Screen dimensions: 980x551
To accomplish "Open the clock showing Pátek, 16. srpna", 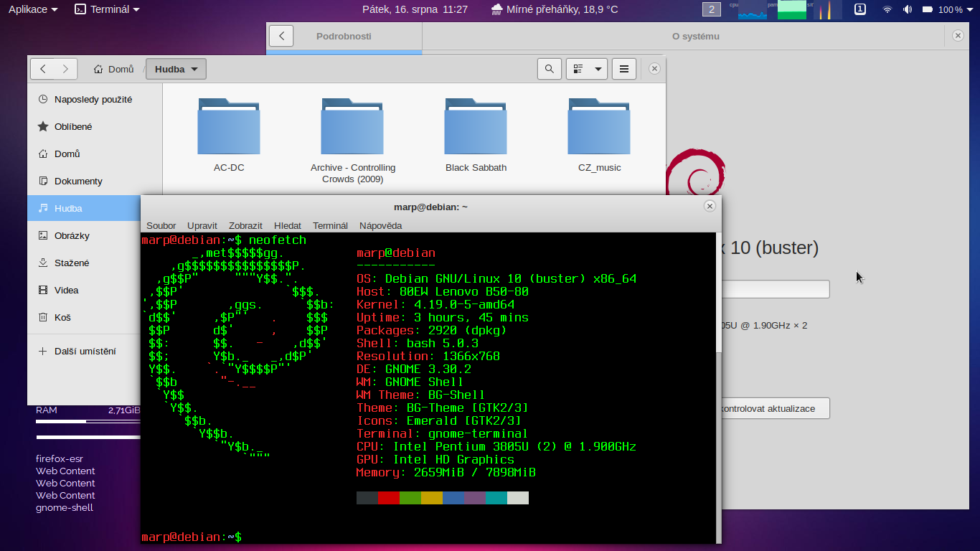I will point(415,9).
